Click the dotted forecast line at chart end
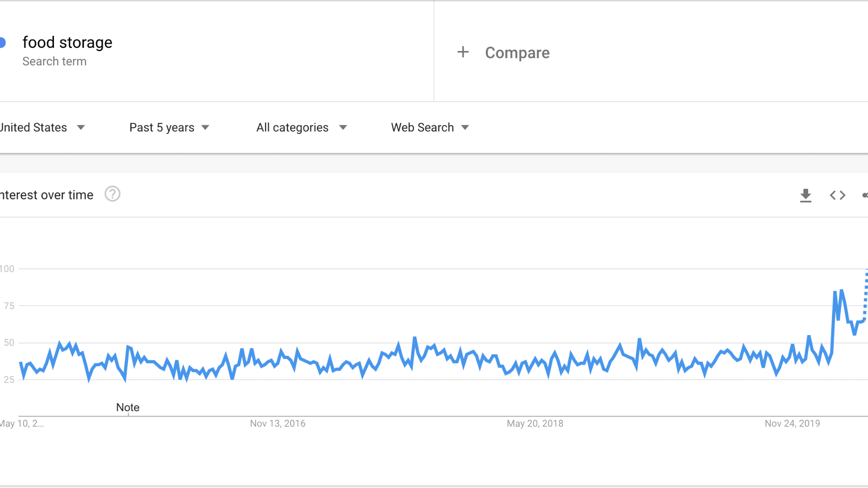Screen dimensions: 868x488 pos(866,295)
